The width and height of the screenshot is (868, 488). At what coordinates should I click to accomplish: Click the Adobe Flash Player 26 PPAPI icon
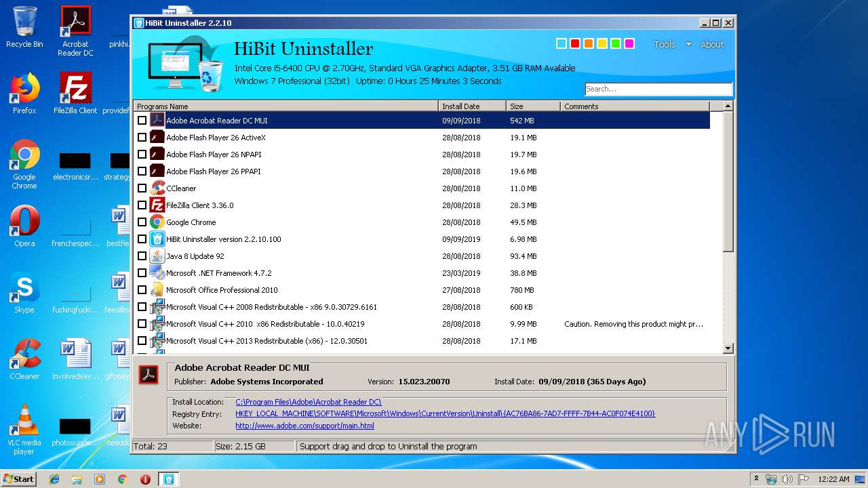(x=157, y=171)
